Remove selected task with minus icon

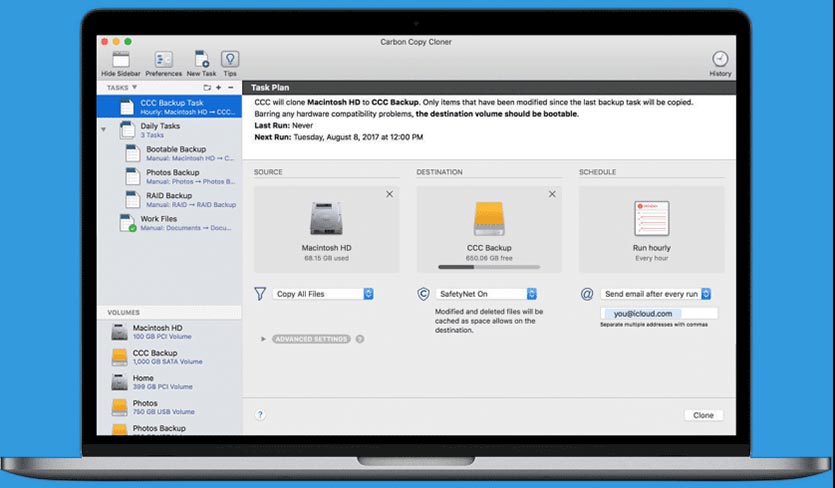click(231, 88)
